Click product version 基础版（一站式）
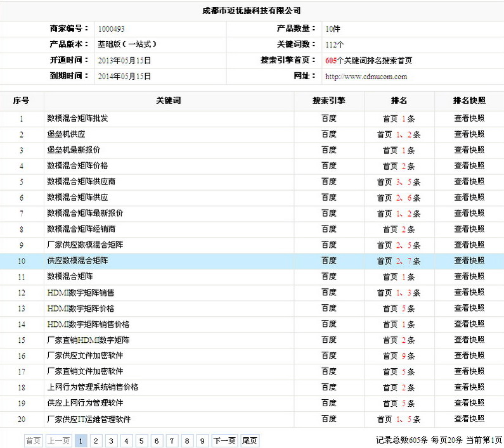 (127, 44)
